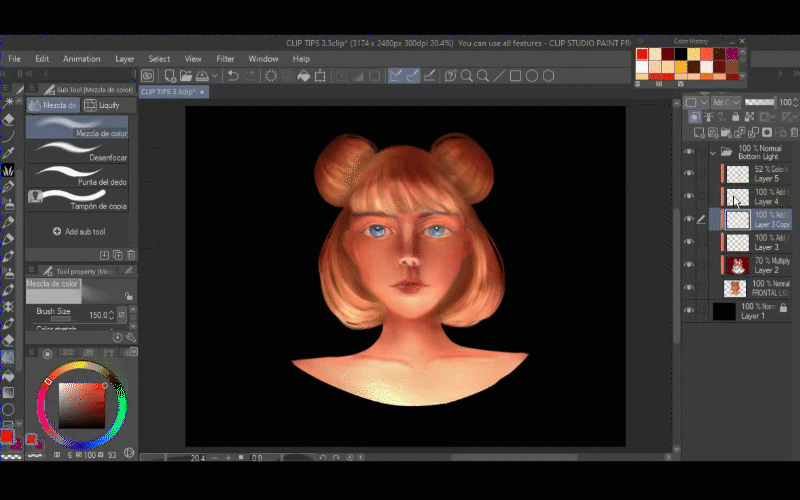Click the red main color swatch
Screen dimensions: 800x500
tap(8, 437)
